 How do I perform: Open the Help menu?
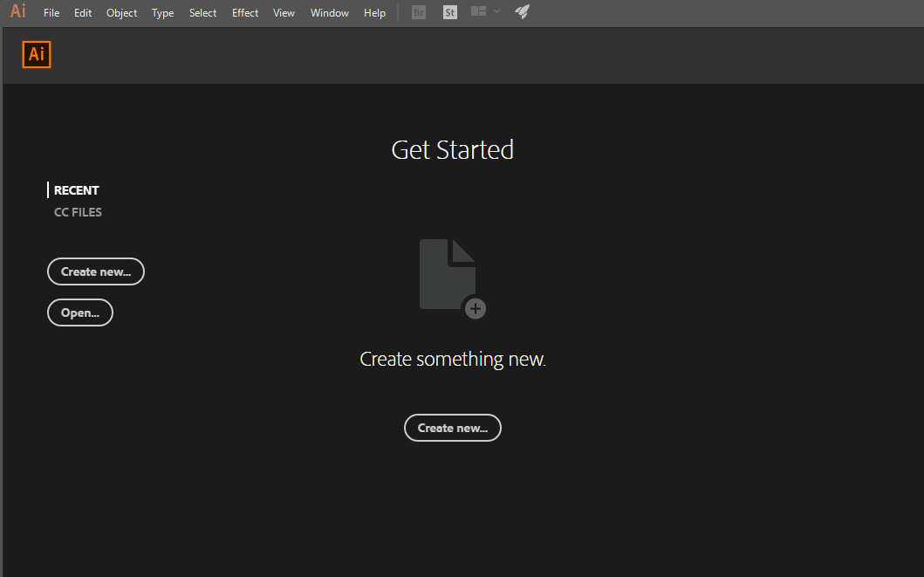coord(374,12)
